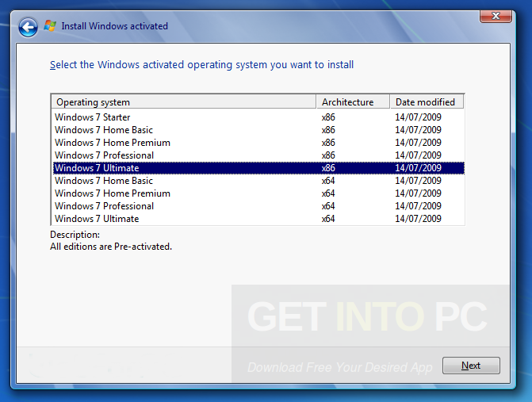
Task: Sort by Date modified column header
Action: click(427, 102)
